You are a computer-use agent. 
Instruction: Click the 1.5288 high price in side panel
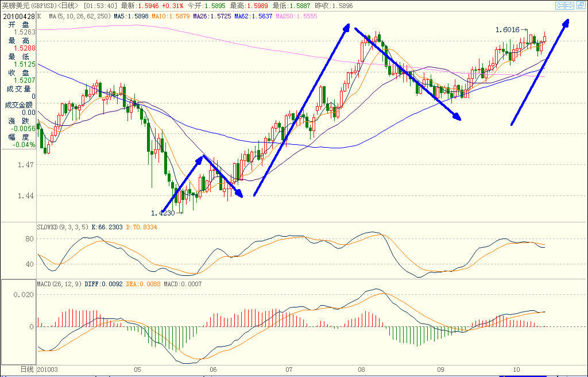point(25,48)
